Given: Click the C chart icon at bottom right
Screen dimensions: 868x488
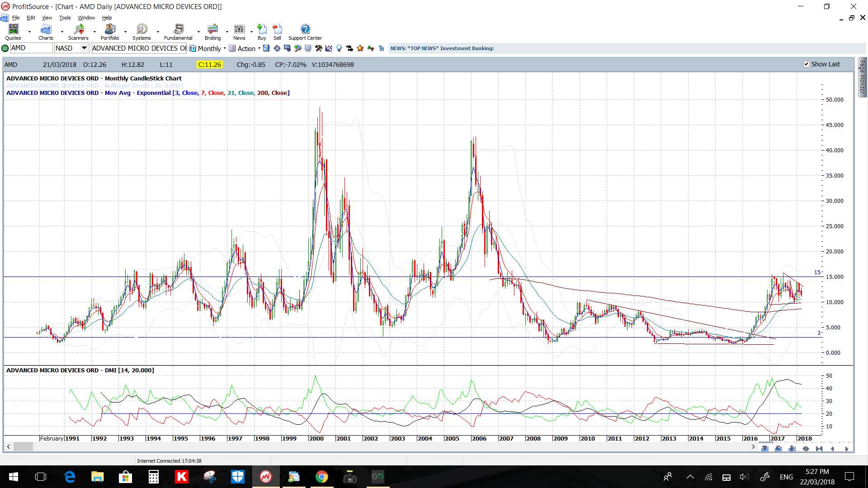Looking at the screenshot, I should (778, 449).
